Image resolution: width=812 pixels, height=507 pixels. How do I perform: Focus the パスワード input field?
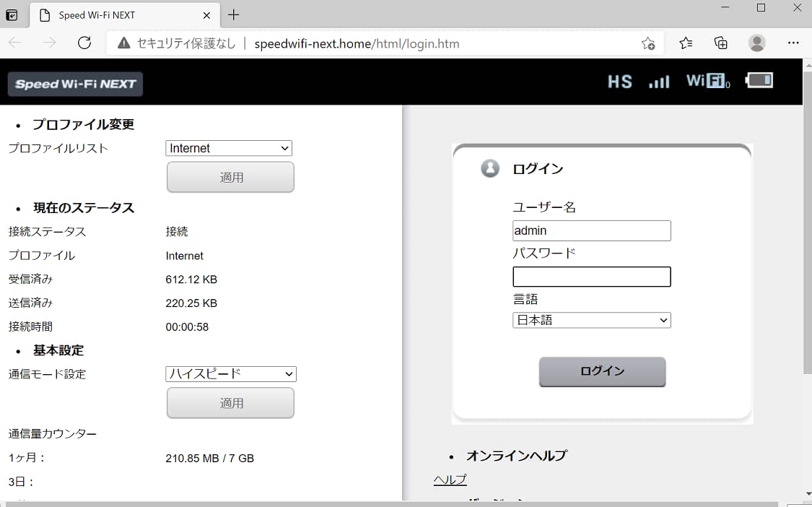tap(592, 277)
